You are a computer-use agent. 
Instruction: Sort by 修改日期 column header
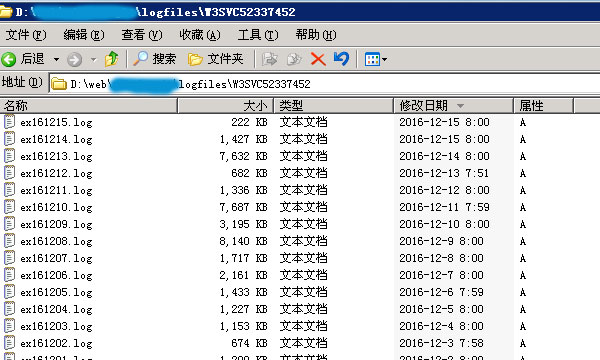453,106
